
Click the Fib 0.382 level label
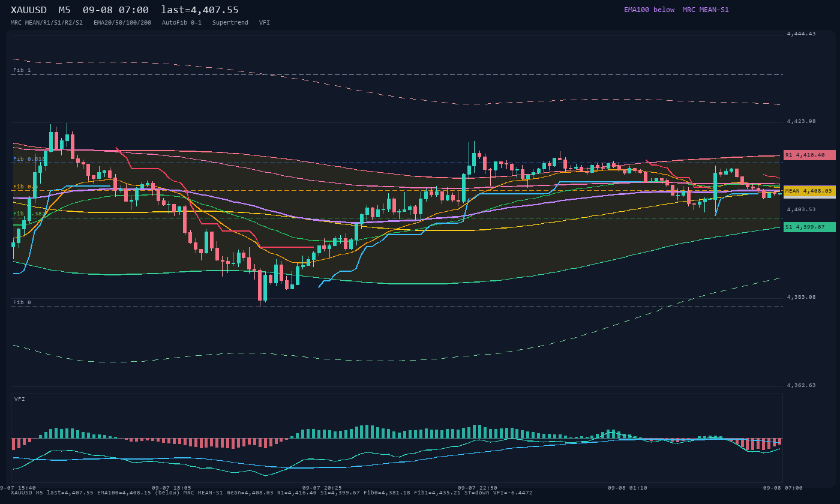click(28, 214)
